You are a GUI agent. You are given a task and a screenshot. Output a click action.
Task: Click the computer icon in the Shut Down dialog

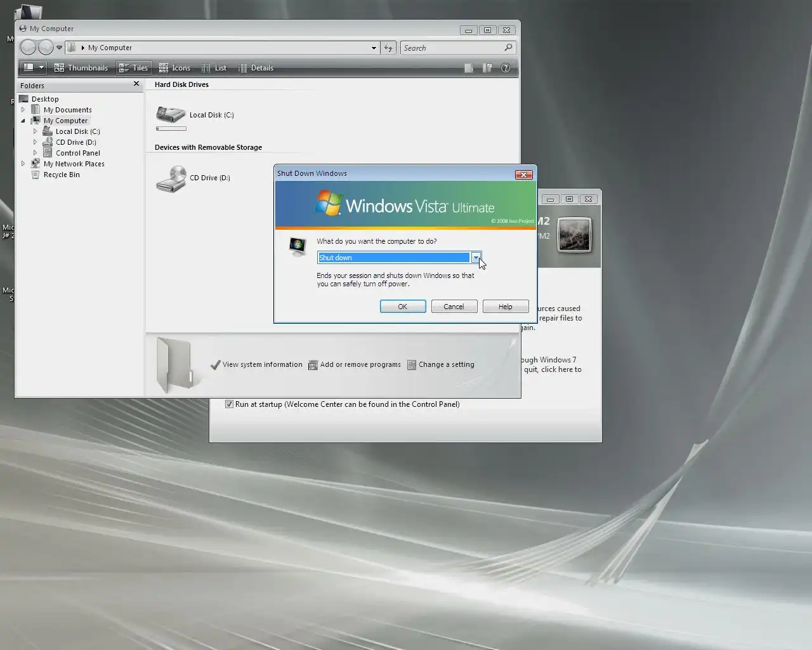(298, 246)
